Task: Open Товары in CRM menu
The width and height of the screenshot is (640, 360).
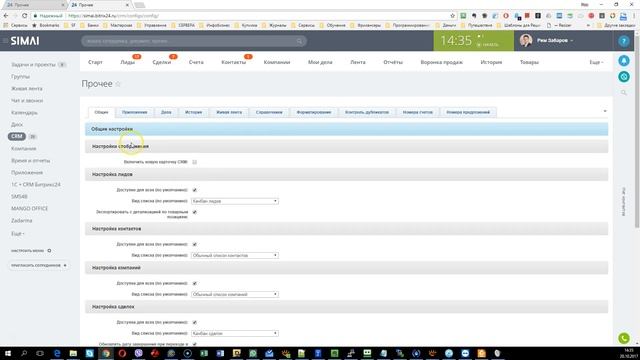Action: pyautogui.click(x=529, y=62)
